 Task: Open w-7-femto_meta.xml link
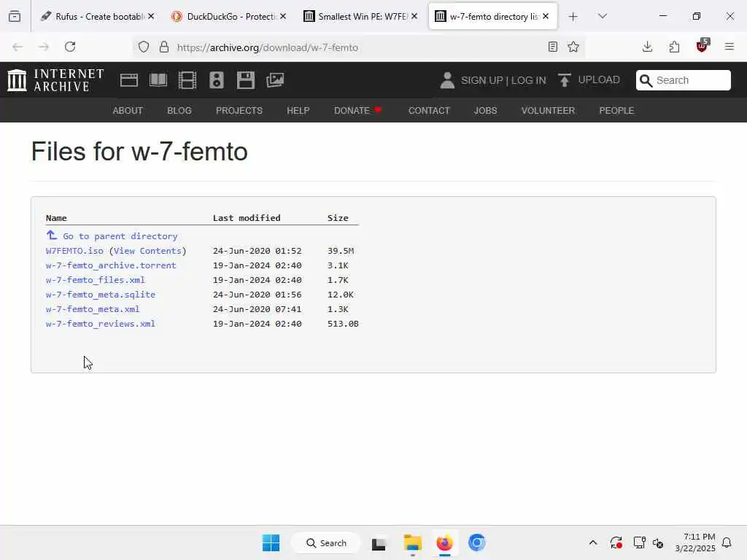[x=93, y=309]
